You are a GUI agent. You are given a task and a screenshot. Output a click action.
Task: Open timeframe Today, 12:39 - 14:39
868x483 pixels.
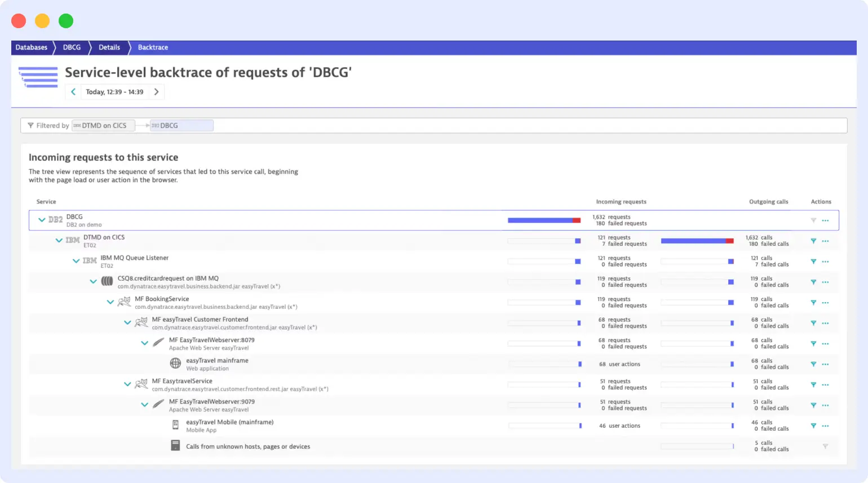point(114,92)
